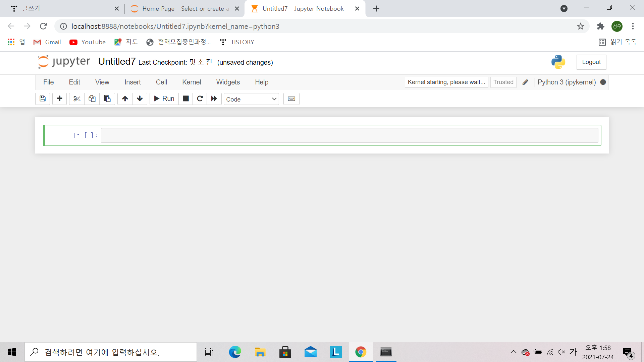Click the save and checkpoint icon
644x362 pixels.
click(x=43, y=99)
